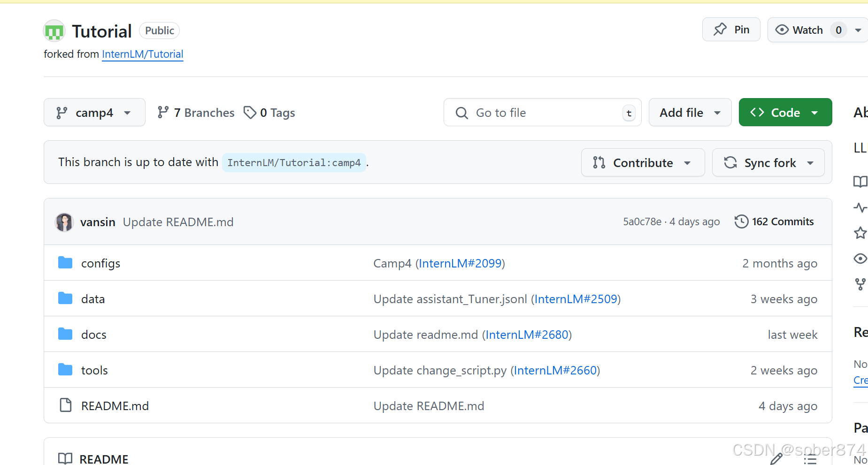Click the Public visibility badge
Viewport: 868px width, 465px height.
pos(160,30)
